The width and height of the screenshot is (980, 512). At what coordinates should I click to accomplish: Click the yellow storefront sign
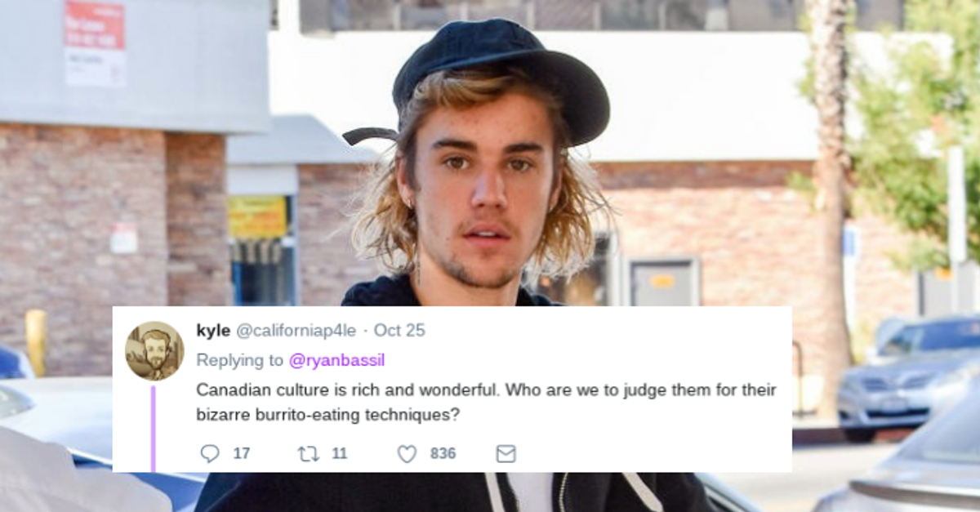click(257, 217)
